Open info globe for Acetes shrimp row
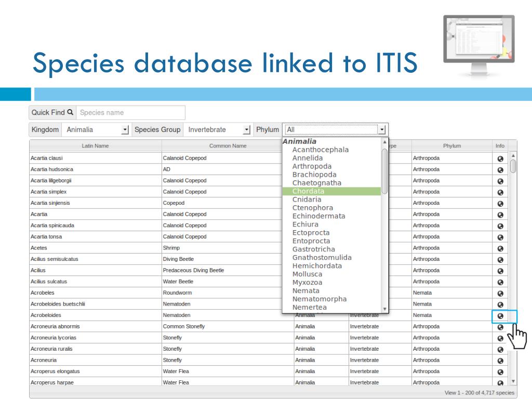This screenshot has height=399, width=532. [x=500, y=248]
